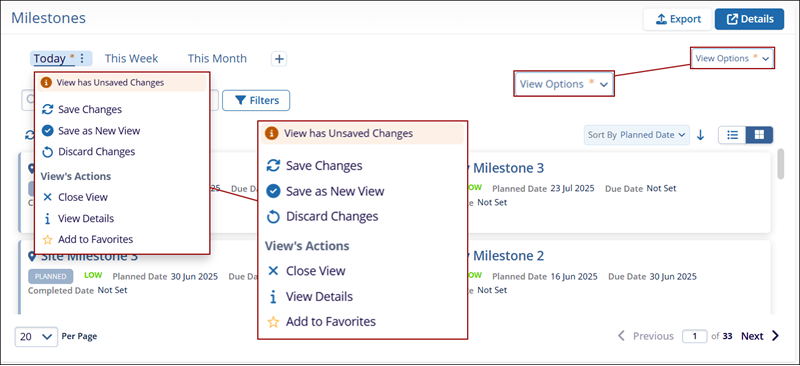Switch to the This Week tab
The width and height of the screenshot is (800, 366).
[x=132, y=59]
